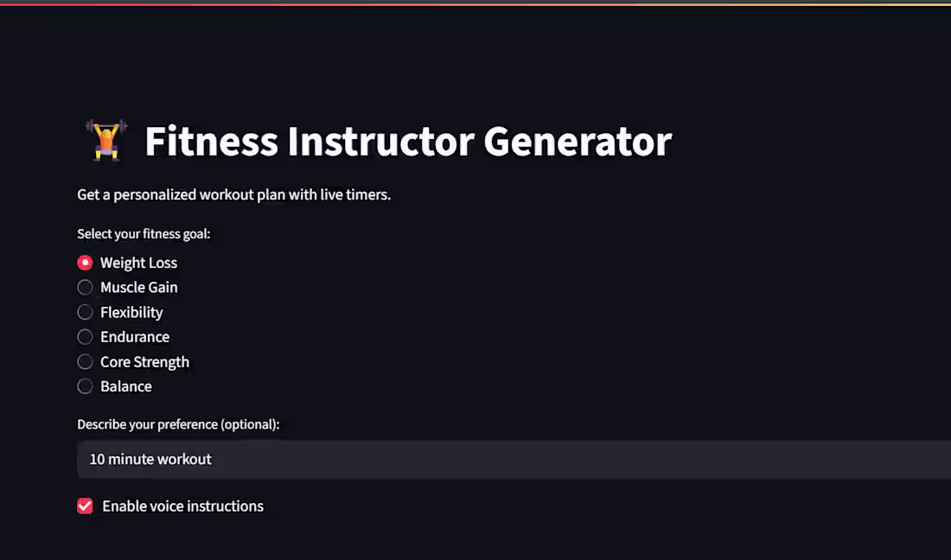The height and width of the screenshot is (560, 951).
Task: Select the Endurance radio circle
Action: point(85,336)
